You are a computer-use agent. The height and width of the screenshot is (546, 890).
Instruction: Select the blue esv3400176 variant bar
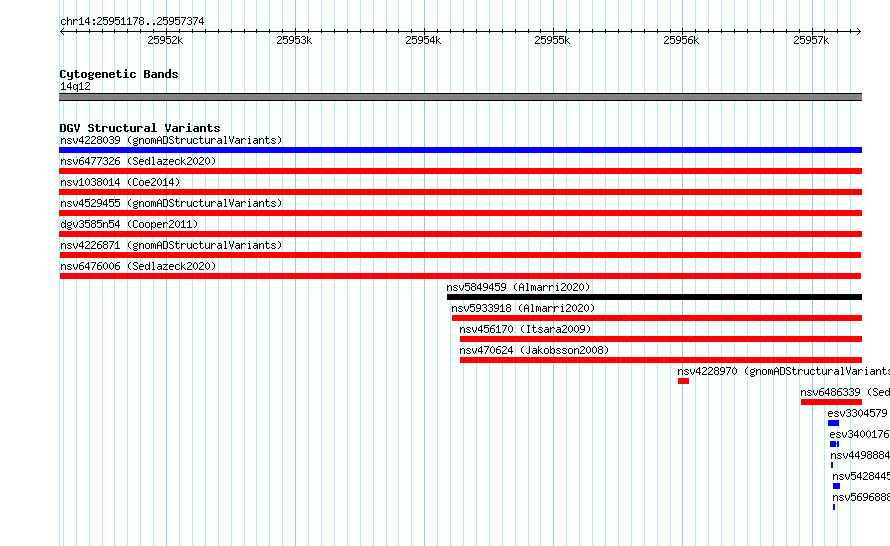(x=834, y=444)
